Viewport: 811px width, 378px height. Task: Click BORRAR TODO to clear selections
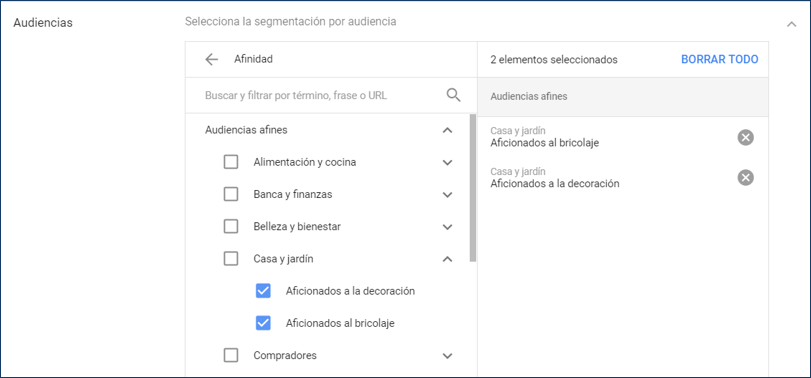pyautogui.click(x=719, y=59)
